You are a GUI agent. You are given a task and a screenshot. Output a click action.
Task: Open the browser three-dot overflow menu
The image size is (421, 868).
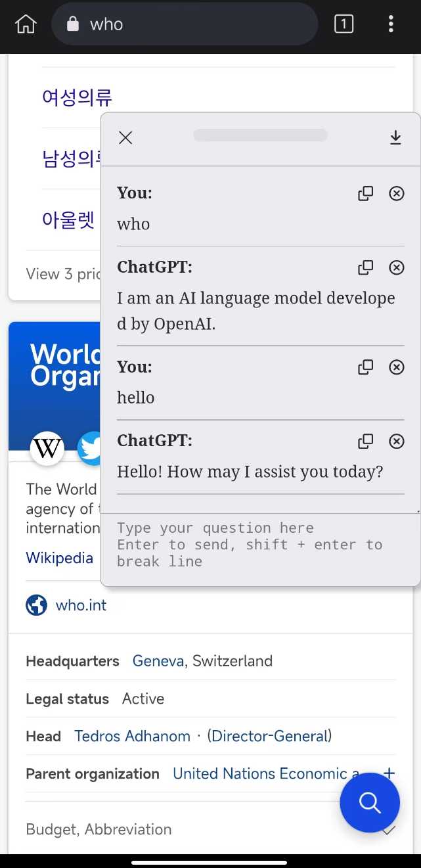pos(391,24)
